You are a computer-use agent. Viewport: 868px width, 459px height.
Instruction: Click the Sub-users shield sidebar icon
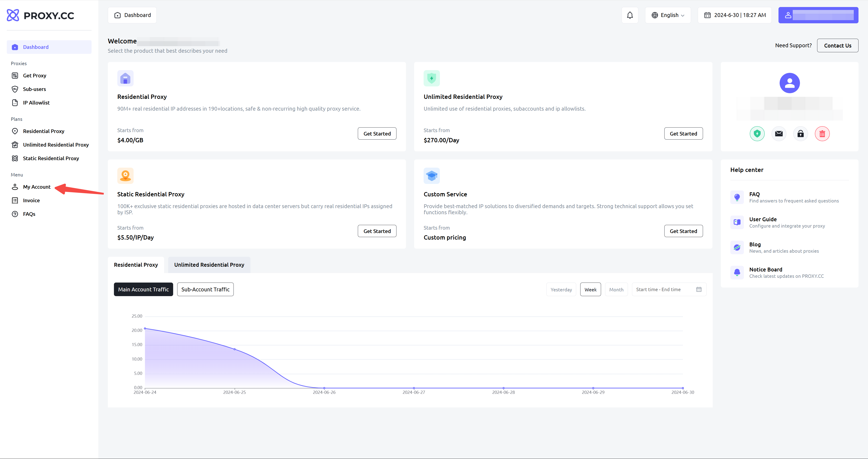pos(15,89)
